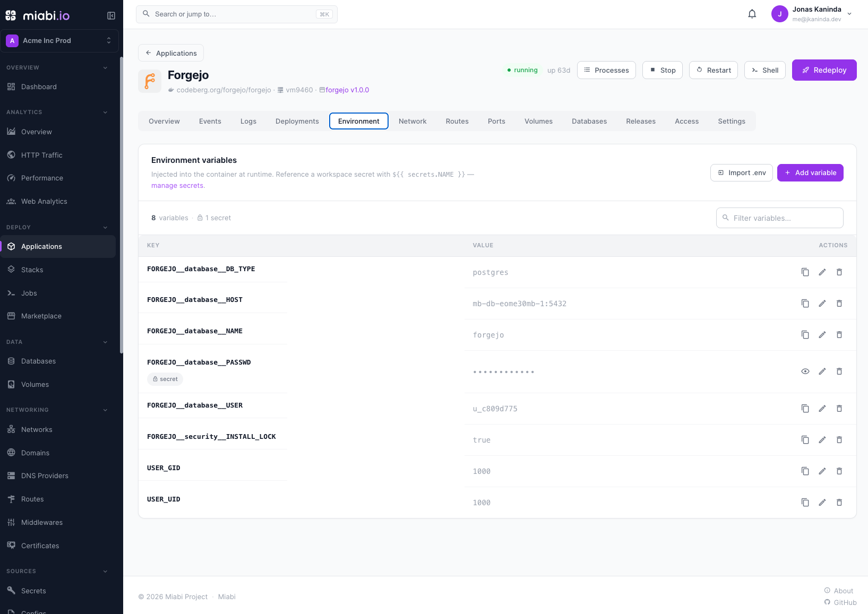868x614 pixels.
Task: Delete USER_UID variable
Action: (x=839, y=503)
